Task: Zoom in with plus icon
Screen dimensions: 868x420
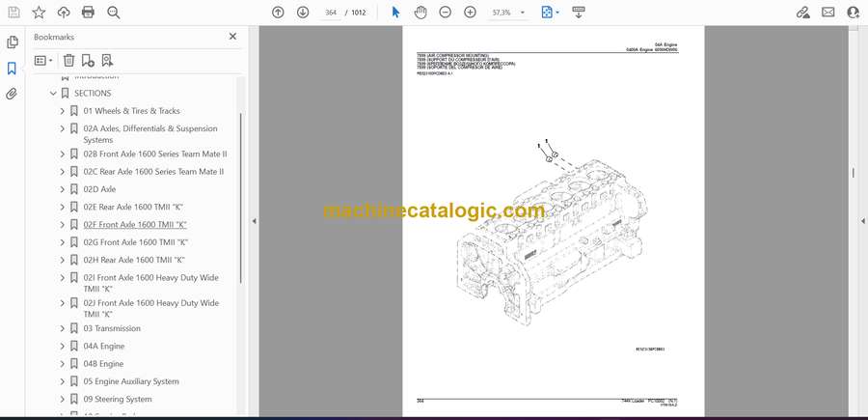Action: tap(470, 13)
